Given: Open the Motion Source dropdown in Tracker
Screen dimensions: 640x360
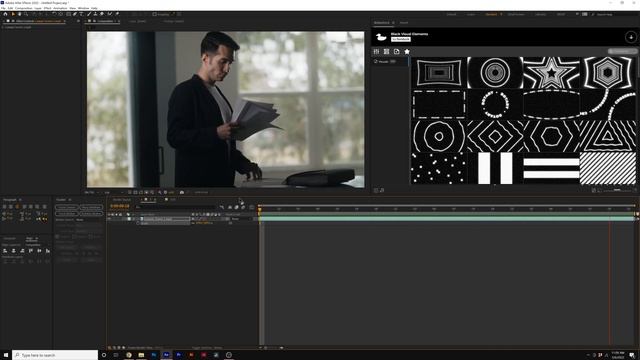Looking at the screenshot, I should [89, 220].
